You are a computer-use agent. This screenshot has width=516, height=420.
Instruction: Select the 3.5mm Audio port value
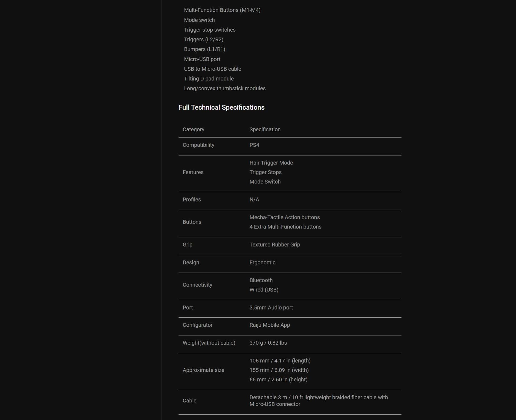271,308
